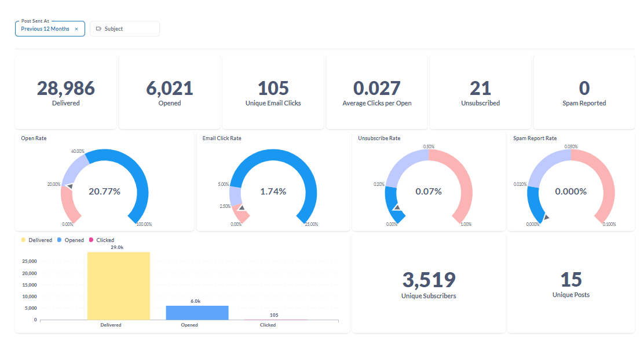
Task: Click the 6,021 Opened number
Action: click(x=170, y=88)
